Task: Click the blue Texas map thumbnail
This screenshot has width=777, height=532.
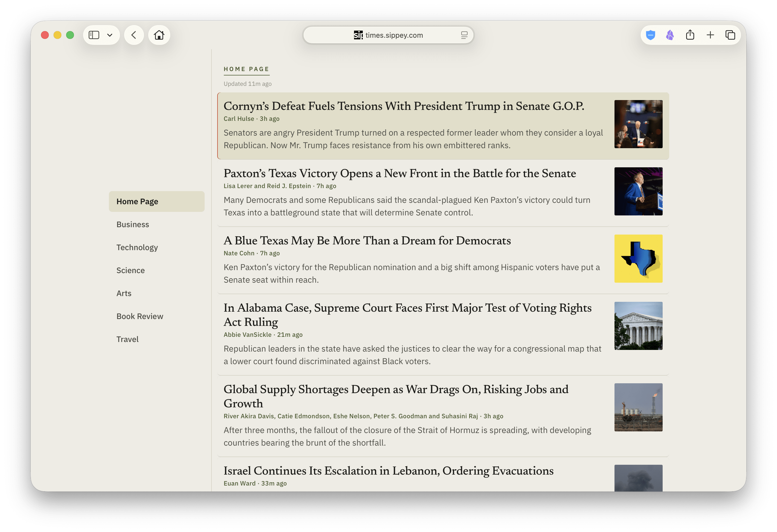Action: (638, 259)
